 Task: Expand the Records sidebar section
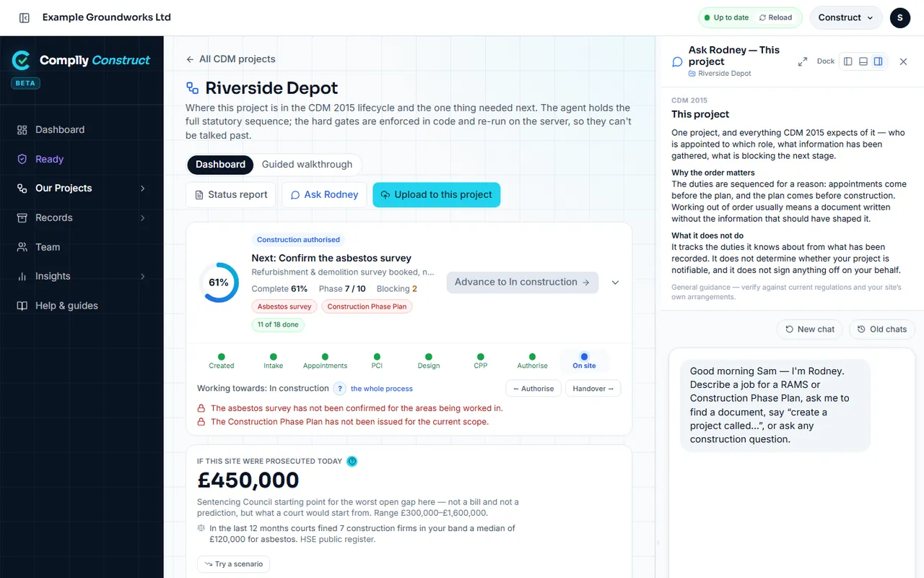tap(82, 217)
